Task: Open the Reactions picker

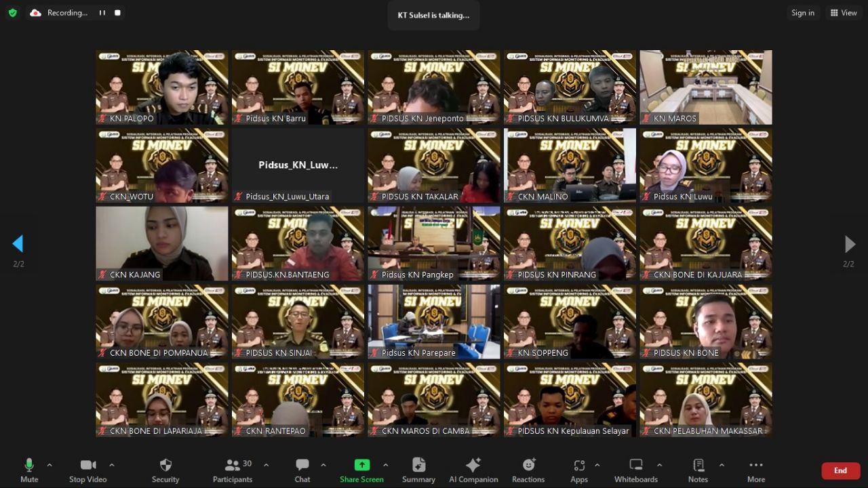Action: click(528, 470)
